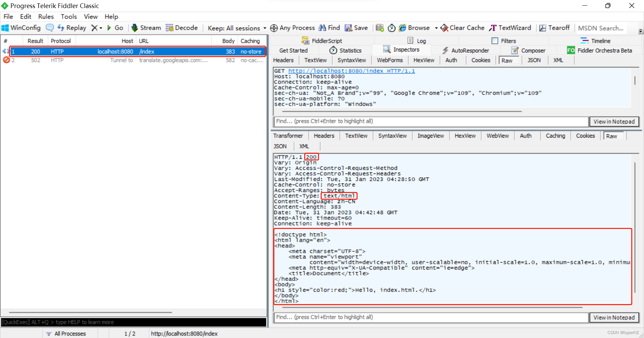Expand the toolbar overflow arrow
644x338 pixels.
pyautogui.click(x=641, y=31)
